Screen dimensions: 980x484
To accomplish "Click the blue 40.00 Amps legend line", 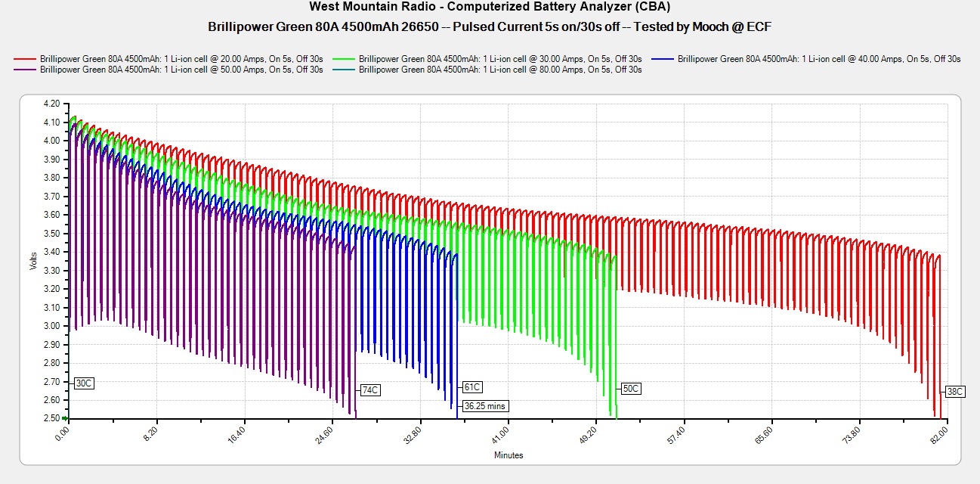I will click(663, 58).
